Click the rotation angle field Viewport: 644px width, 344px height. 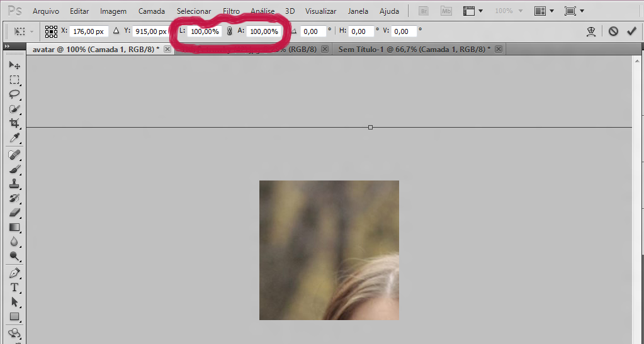(x=314, y=31)
